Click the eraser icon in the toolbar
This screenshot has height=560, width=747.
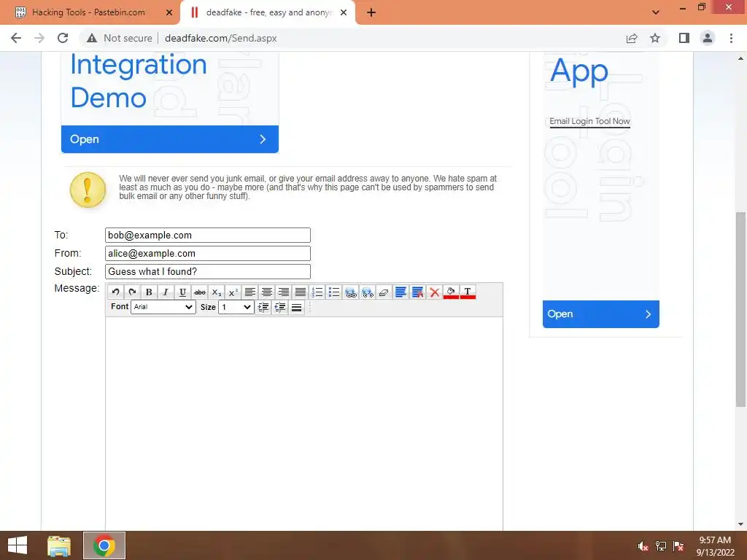pos(384,292)
